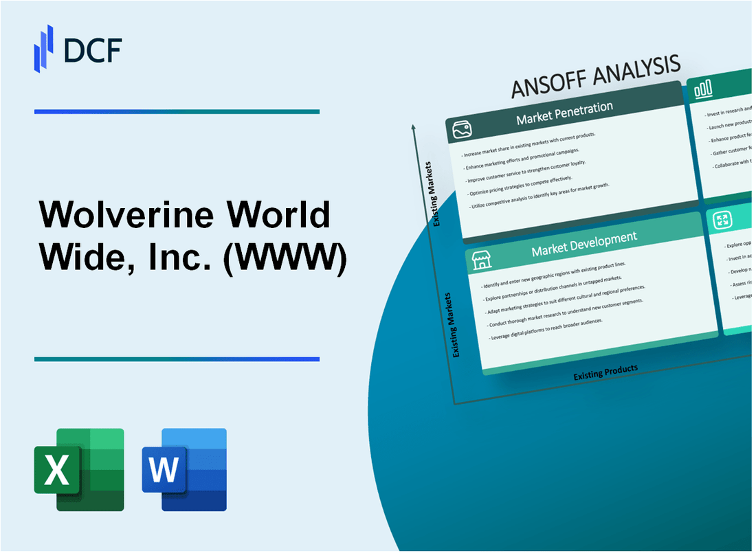Click the lower Existing Markets axis label
The height and width of the screenshot is (553, 756).
[453, 326]
